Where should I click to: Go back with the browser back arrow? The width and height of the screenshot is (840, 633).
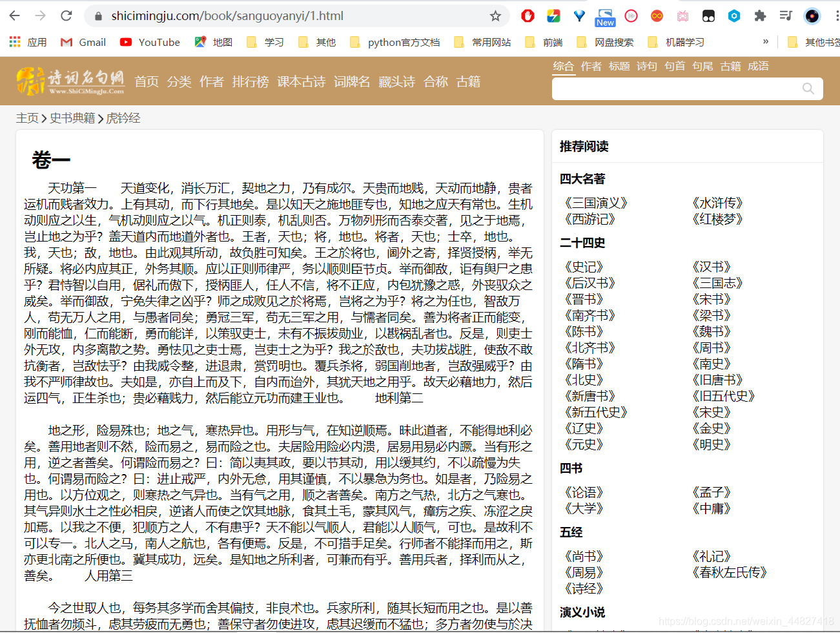(15, 16)
